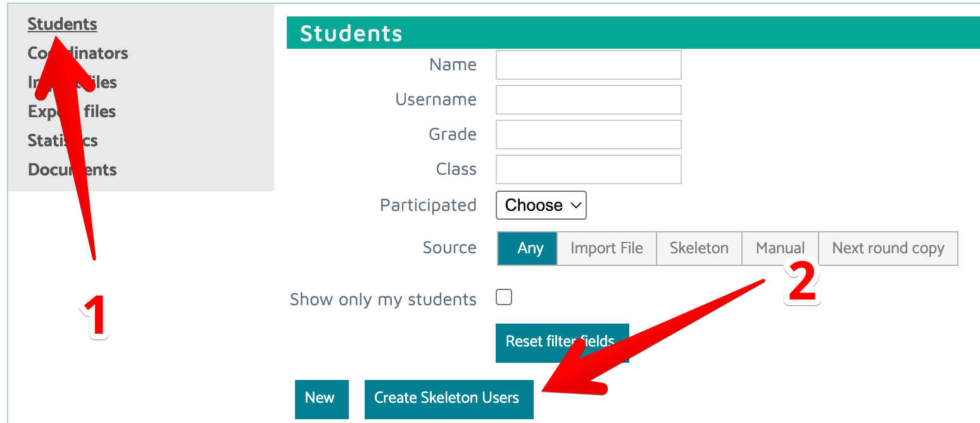Click into the Grade filter field
The height and width of the screenshot is (423, 980).
click(x=588, y=134)
